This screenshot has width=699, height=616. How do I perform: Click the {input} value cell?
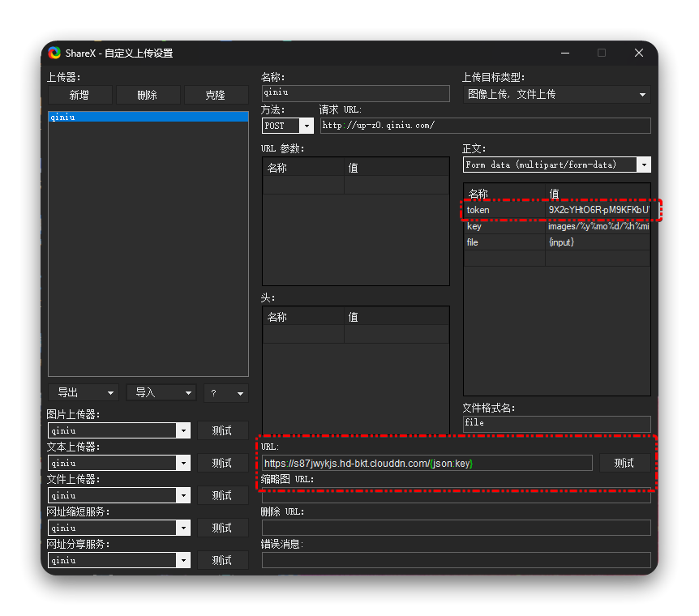tap(598, 242)
